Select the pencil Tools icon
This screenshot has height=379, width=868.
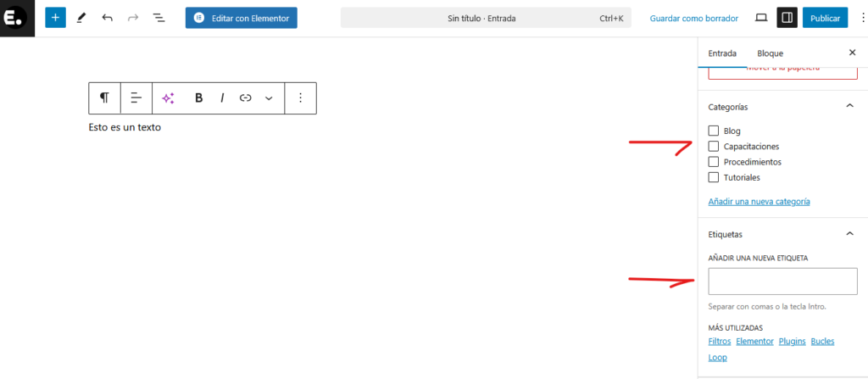tap(81, 17)
